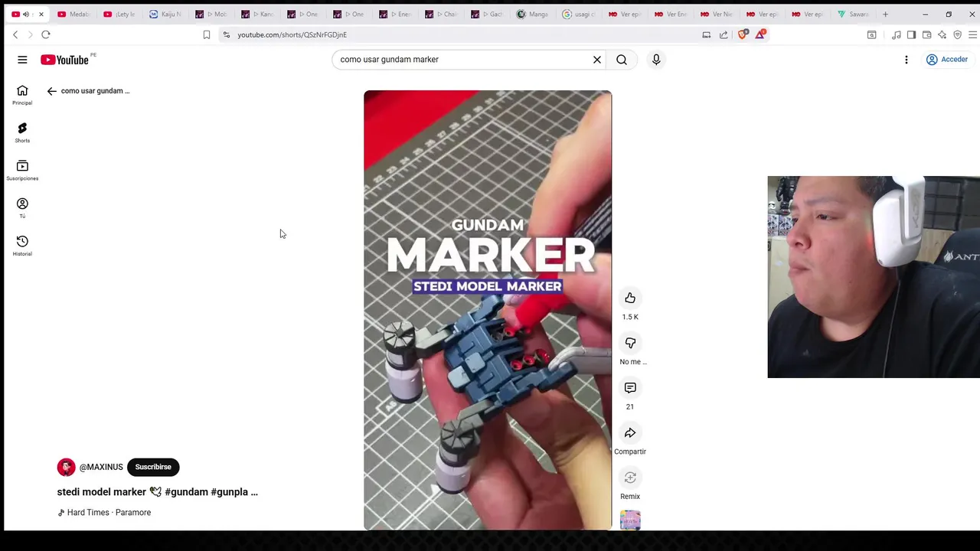Like the short with thumbs up

(630, 298)
